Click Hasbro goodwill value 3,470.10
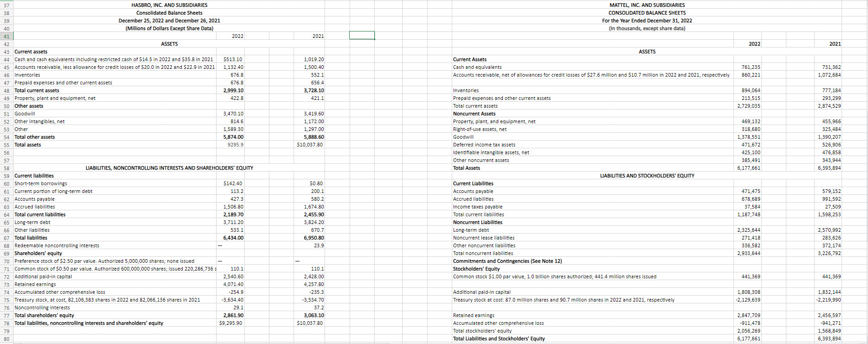868x344 pixels. 233,114
